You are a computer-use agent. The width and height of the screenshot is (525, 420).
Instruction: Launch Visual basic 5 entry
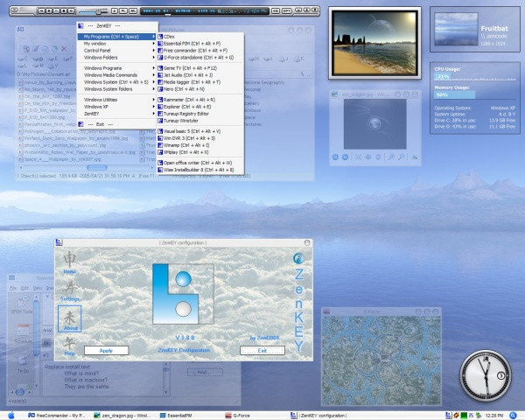(x=199, y=131)
